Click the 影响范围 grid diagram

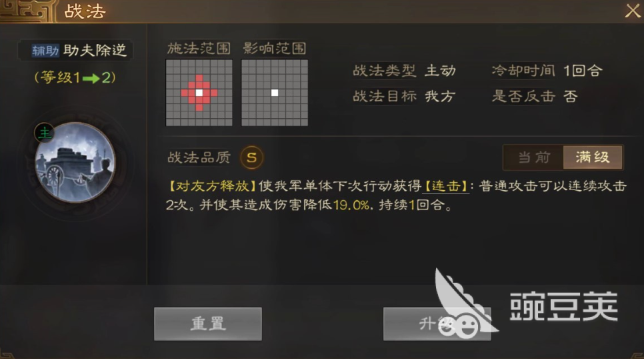coord(275,93)
